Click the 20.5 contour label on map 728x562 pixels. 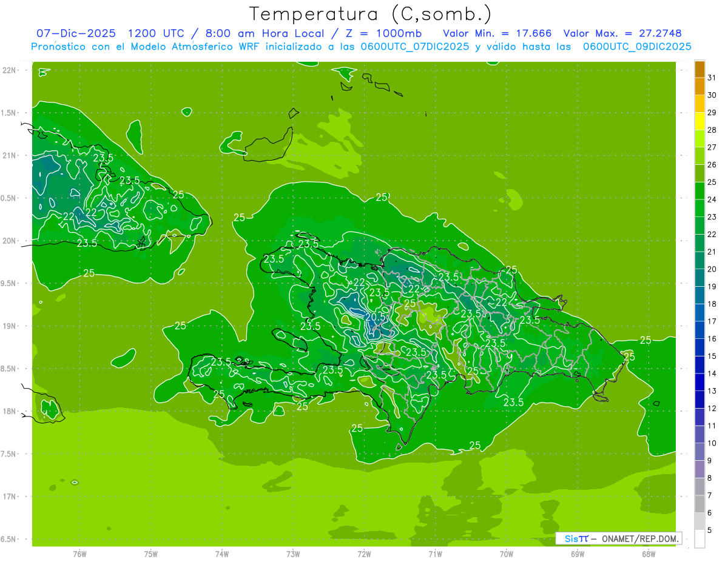pos(376,316)
